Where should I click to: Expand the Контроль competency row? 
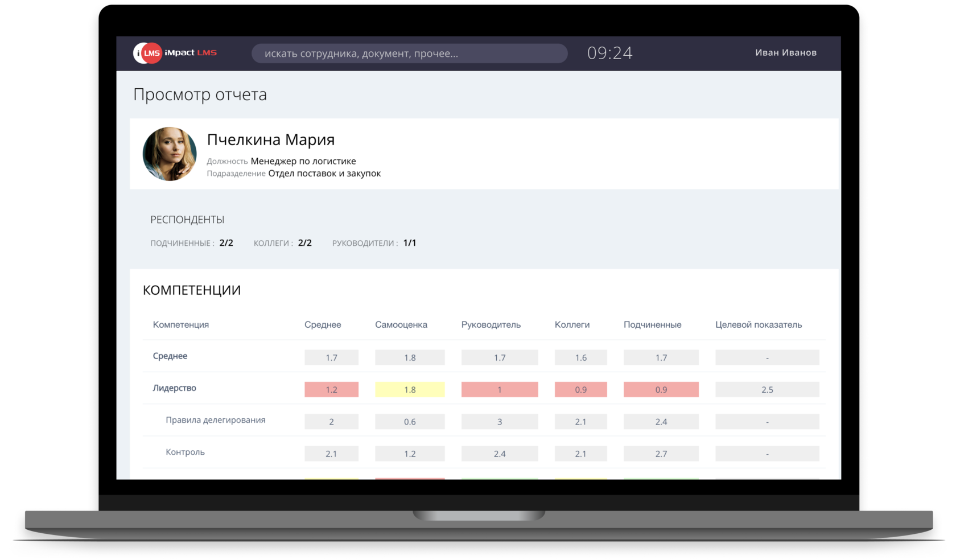(184, 452)
